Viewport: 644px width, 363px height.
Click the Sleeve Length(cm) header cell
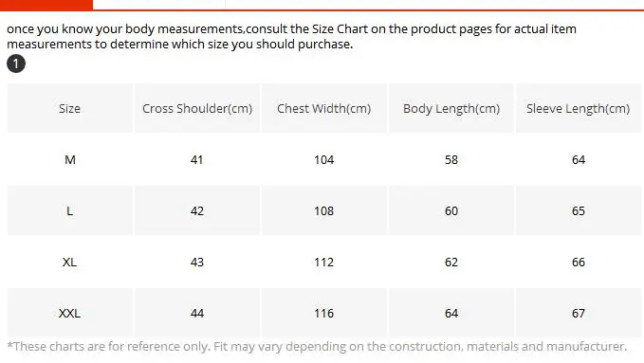(579, 108)
